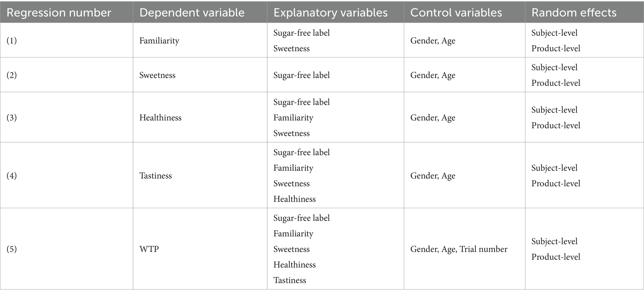Select the "Familiarity" dependent variable cell
644x295 pixels.
[159, 41]
